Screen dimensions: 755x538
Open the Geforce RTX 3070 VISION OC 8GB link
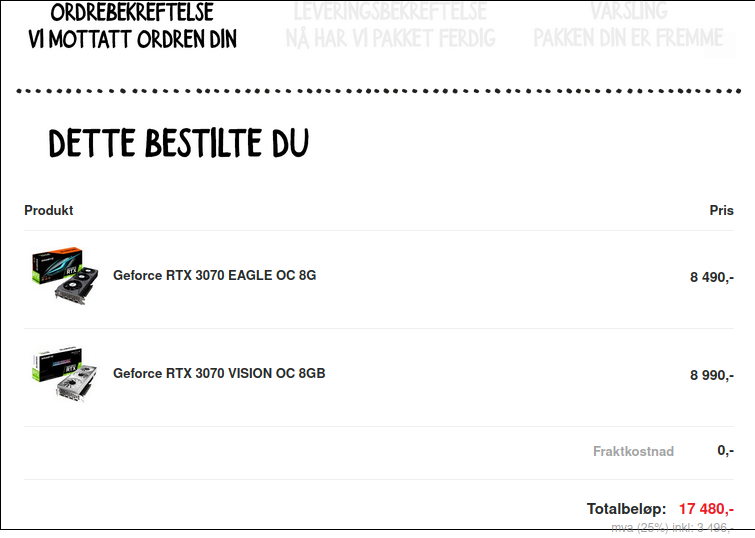tap(219, 373)
